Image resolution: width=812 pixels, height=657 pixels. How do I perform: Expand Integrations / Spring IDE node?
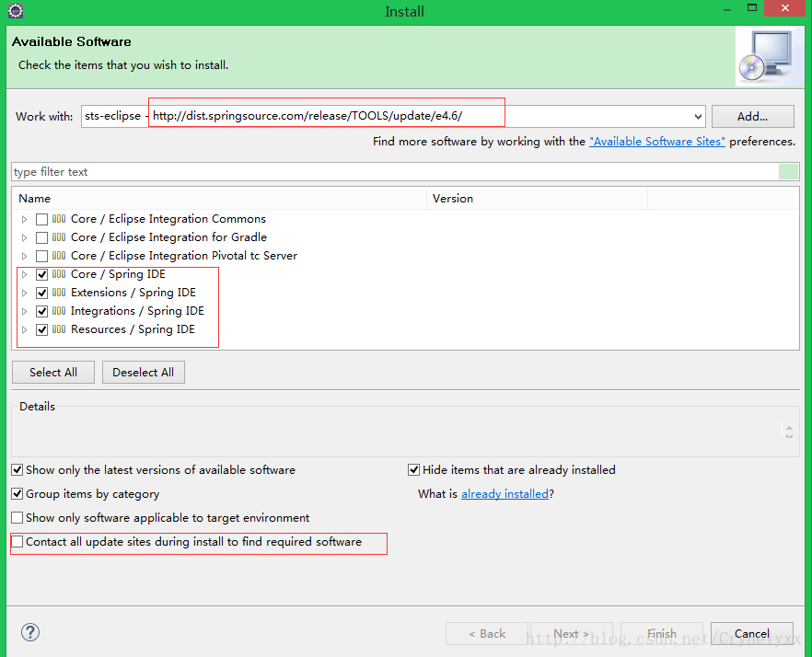(x=24, y=311)
